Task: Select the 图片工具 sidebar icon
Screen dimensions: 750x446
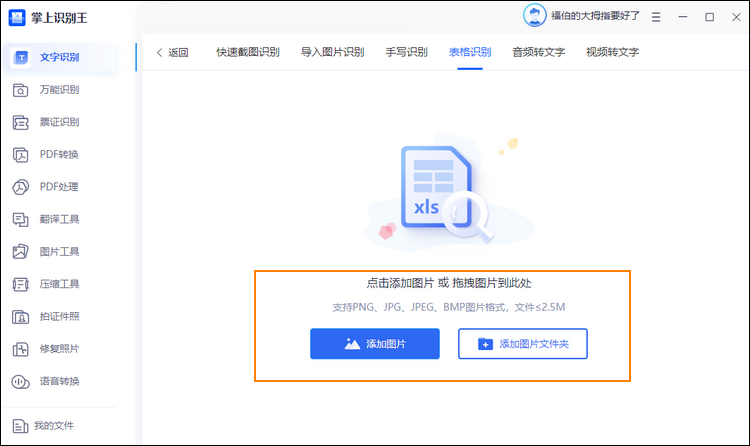Action: 20,251
